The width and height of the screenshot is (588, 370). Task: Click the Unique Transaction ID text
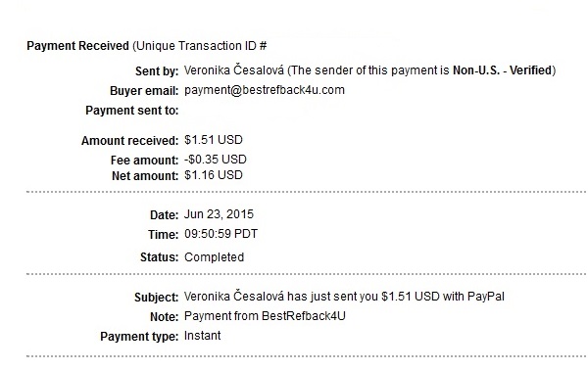pyautogui.click(x=200, y=46)
